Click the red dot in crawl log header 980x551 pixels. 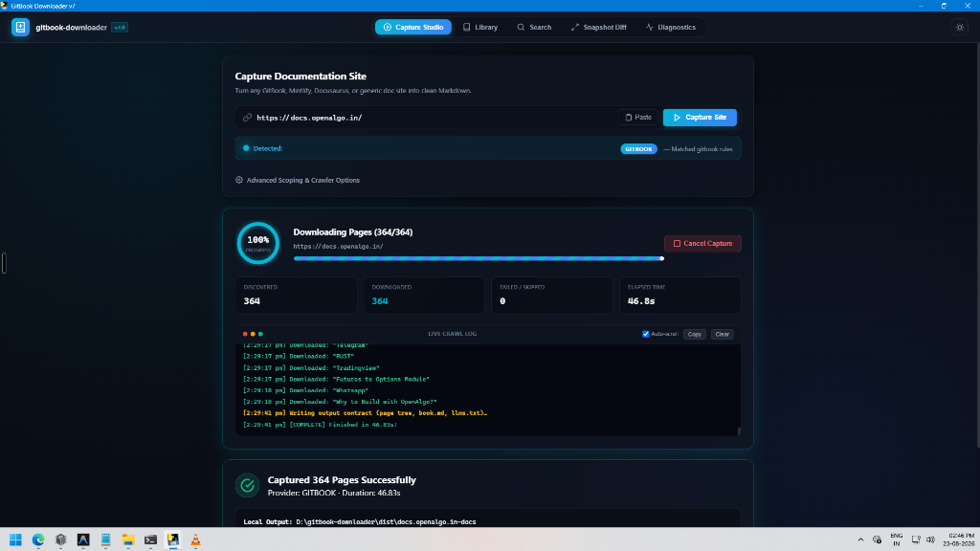(x=245, y=334)
